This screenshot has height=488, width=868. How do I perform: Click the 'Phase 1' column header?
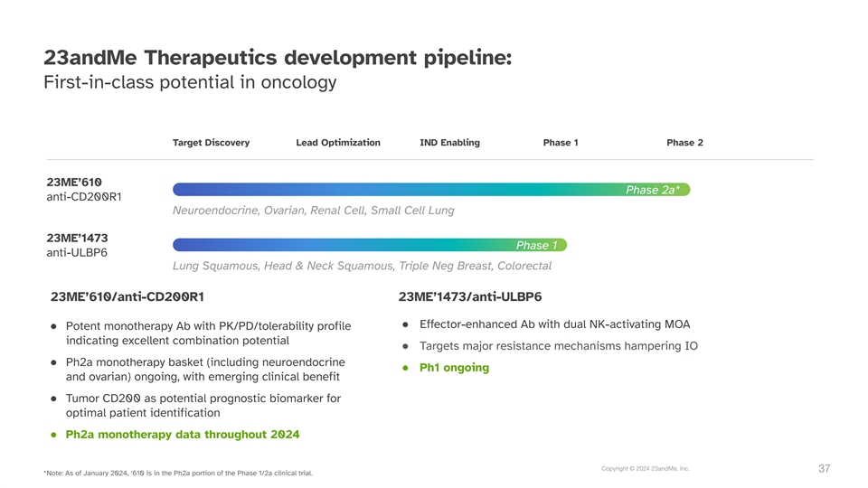[x=561, y=142]
